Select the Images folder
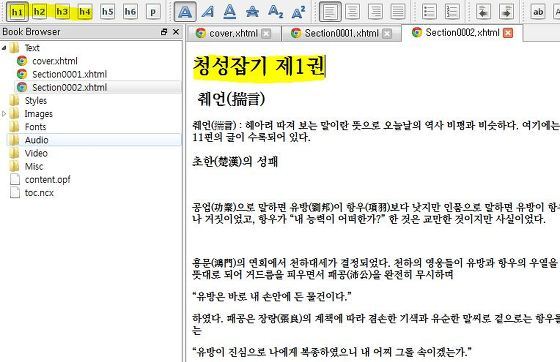This screenshot has height=362, width=560. (38, 114)
